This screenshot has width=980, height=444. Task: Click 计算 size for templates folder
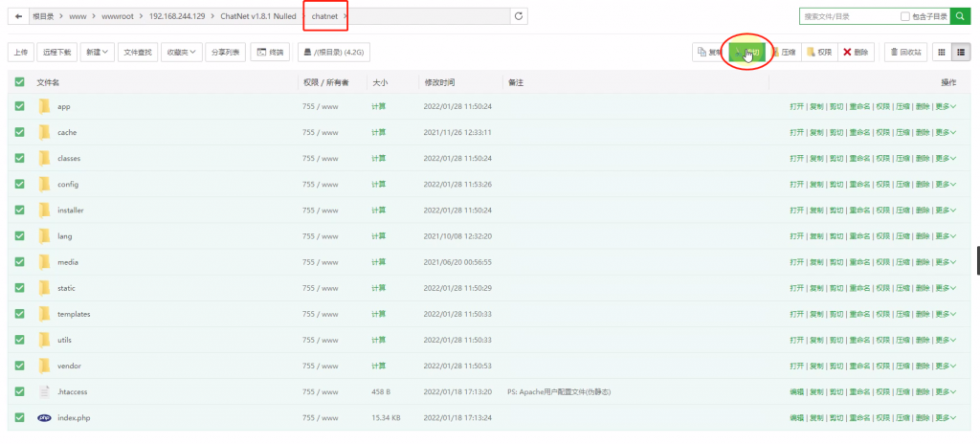[x=379, y=314]
